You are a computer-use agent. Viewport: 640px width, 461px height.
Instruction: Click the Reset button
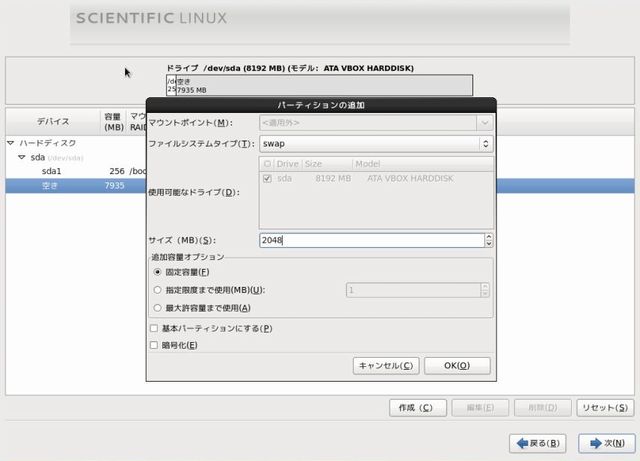[x=606, y=408]
